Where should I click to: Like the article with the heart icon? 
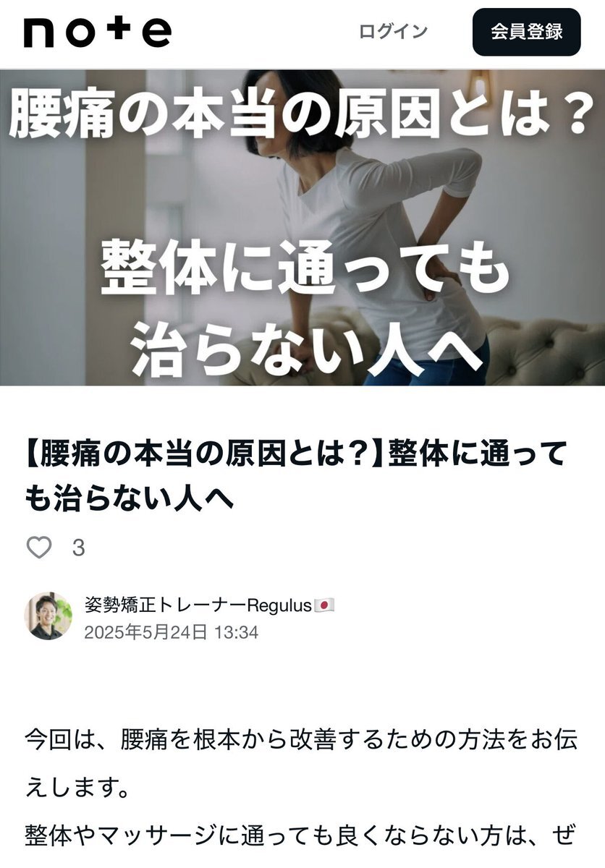tap(39, 548)
